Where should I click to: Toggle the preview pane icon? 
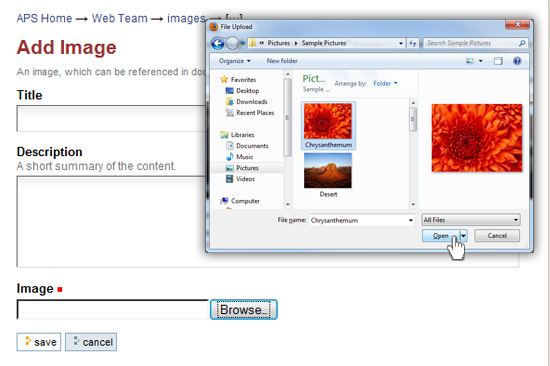pyautogui.click(x=498, y=61)
